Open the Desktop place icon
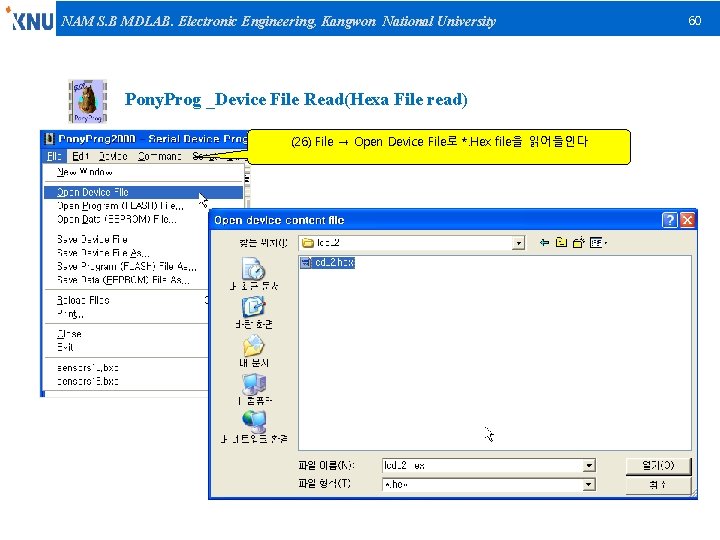 click(x=253, y=307)
